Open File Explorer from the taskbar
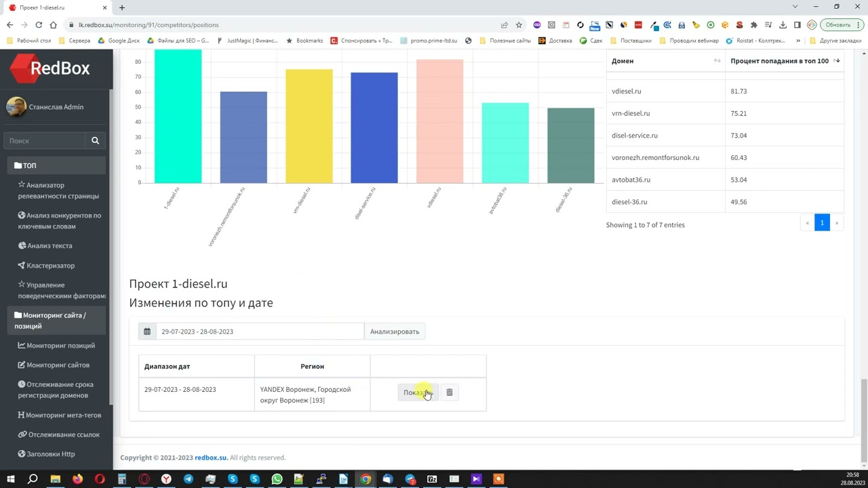The image size is (868, 488). [x=56, y=479]
